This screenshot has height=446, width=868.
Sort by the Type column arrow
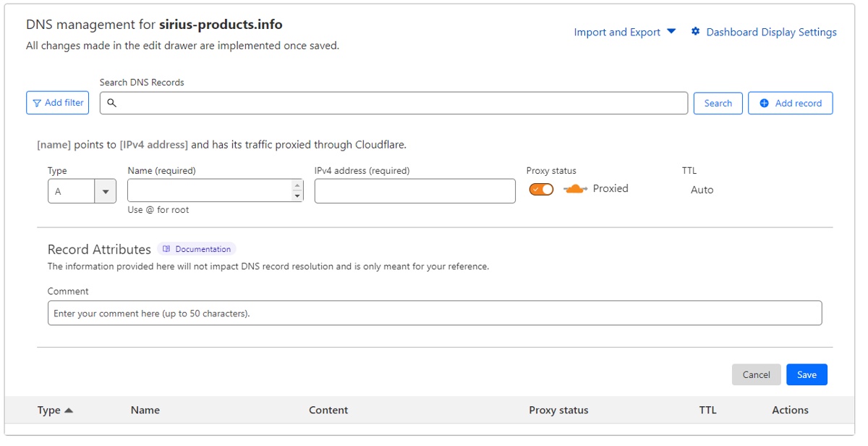pos(69,411)
